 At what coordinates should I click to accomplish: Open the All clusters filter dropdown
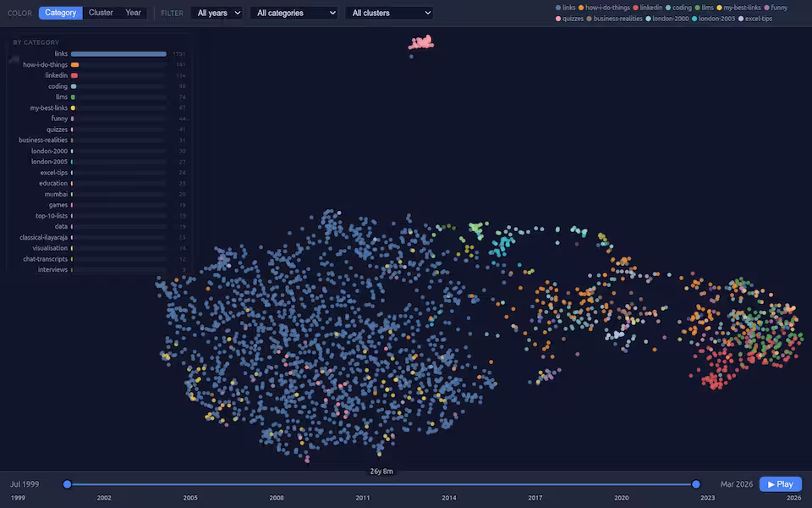point(389,13)
